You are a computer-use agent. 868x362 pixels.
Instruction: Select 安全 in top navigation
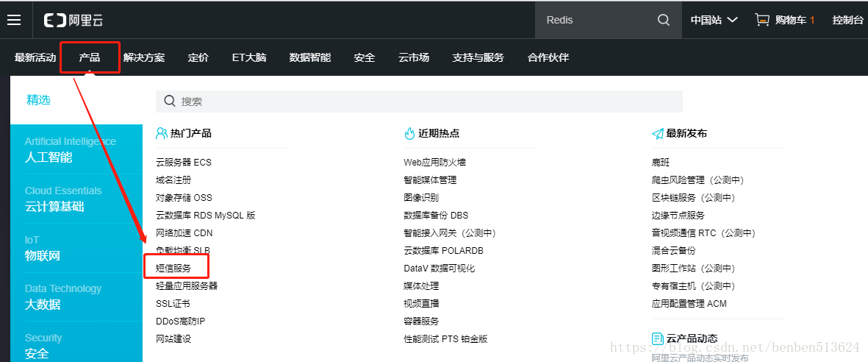click(365, 57)
